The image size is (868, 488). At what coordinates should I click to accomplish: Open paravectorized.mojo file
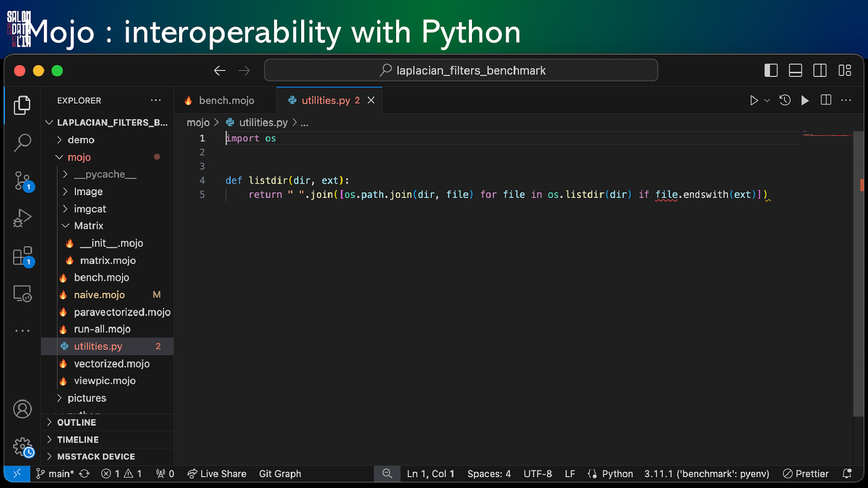pos(107,312)
